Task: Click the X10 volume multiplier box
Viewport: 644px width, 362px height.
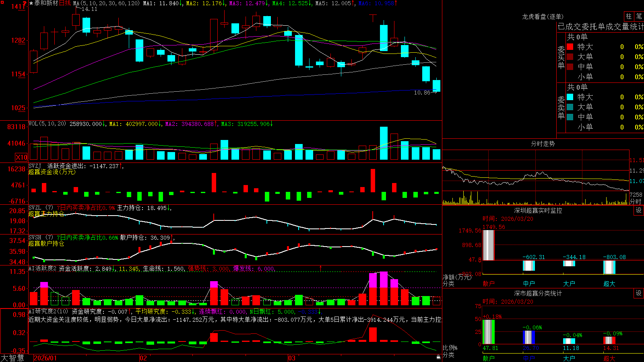Action: point(21,157)
